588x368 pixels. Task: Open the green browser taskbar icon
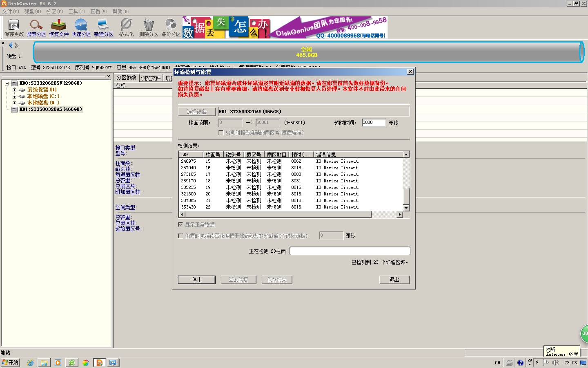(72, 363)
